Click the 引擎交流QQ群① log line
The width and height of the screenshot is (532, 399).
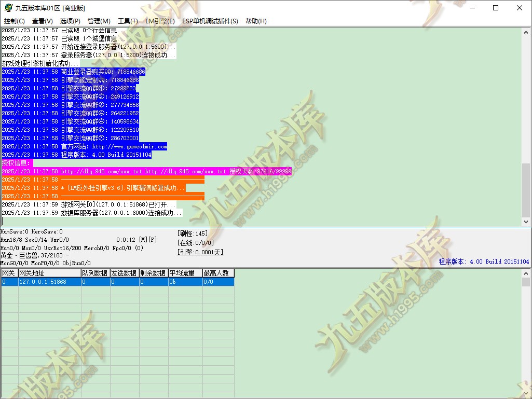pyautogui.click(x=69, y=88)
